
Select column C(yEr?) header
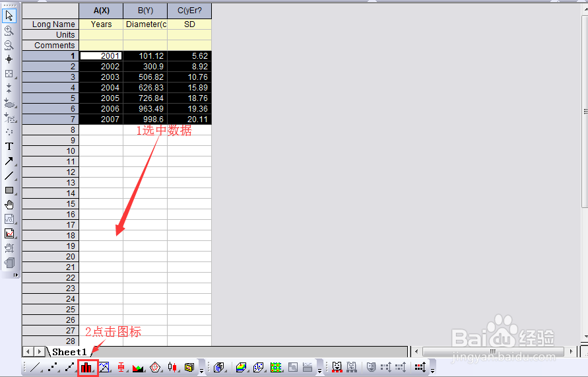pyautogui.click(x=189, y=11)
